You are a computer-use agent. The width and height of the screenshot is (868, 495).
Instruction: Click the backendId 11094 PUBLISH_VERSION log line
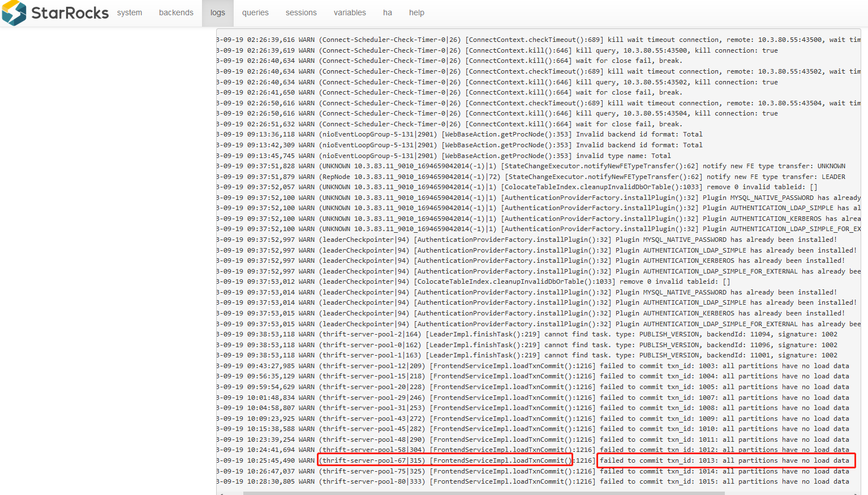526,334
